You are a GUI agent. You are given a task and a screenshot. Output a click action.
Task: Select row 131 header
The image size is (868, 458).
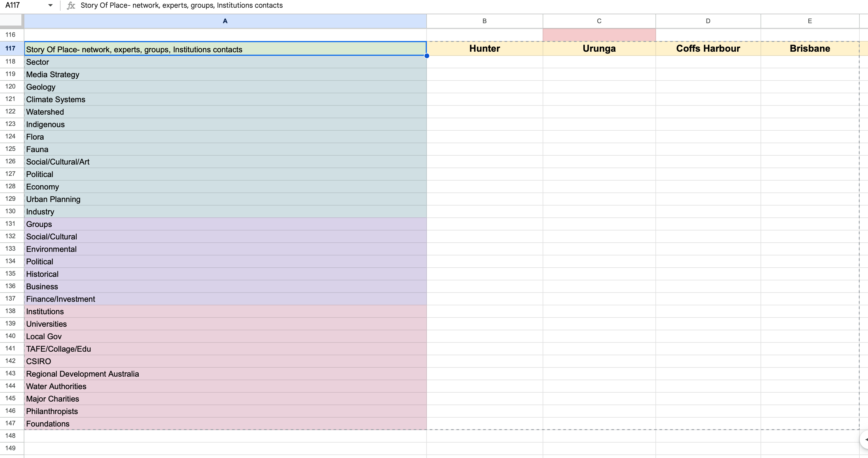pyautogui.click(x=10, y=224)
